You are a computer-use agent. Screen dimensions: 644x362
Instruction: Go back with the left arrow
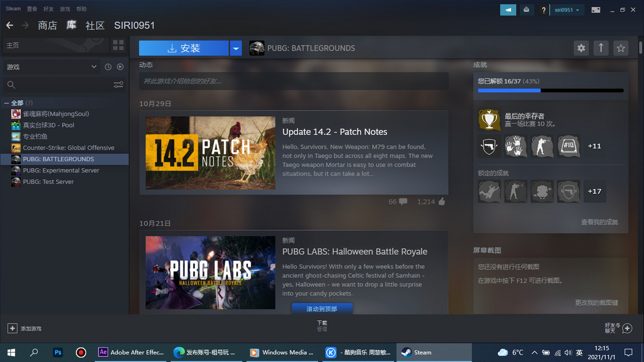coord(10,26)
